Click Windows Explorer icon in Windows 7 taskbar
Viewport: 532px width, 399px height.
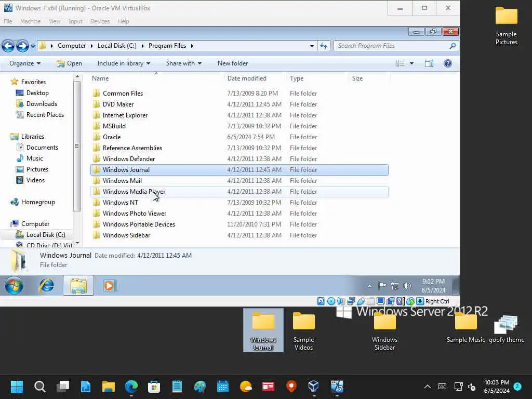coord(78,286)
